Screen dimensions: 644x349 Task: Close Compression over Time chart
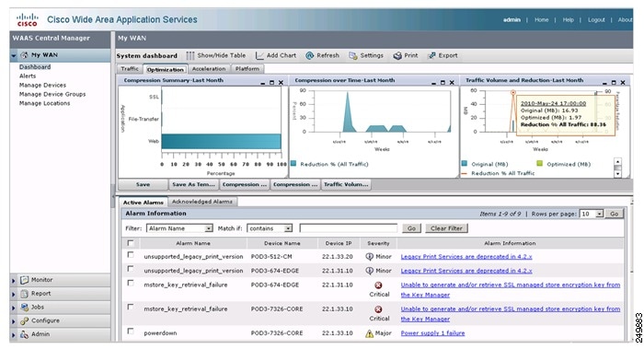point(452,82)
